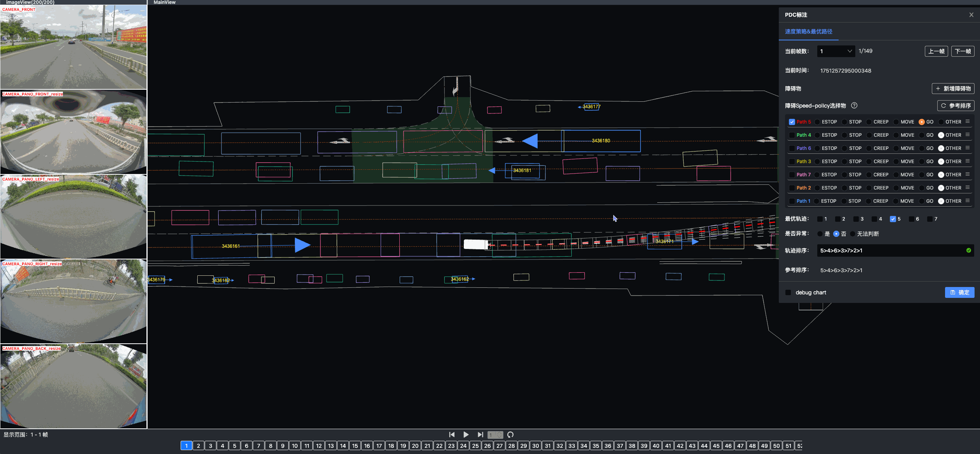The width and height of the screenshot is (980, 454).
Task: Enable the debug chart checkbox
Action: tap(788, 292)
